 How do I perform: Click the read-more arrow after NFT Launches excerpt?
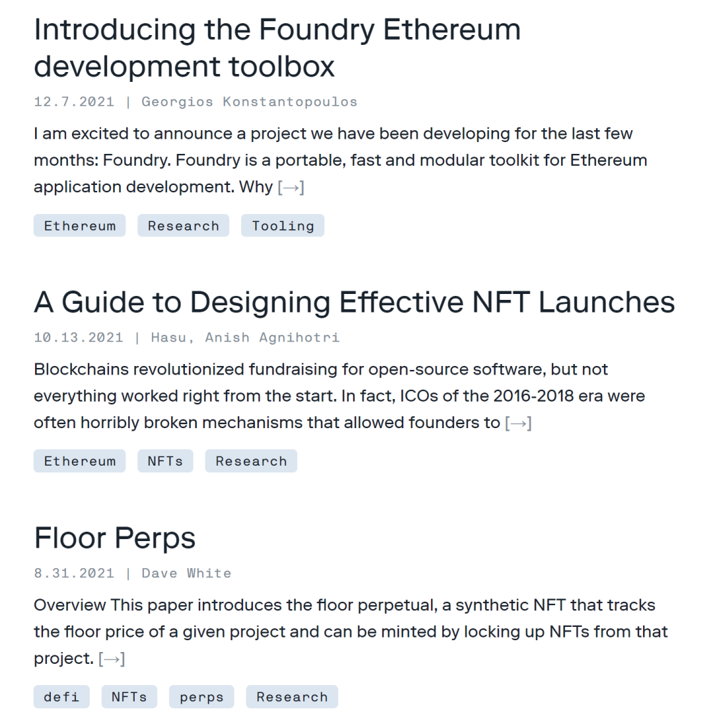pyautogui.click(x=518, y=423)
